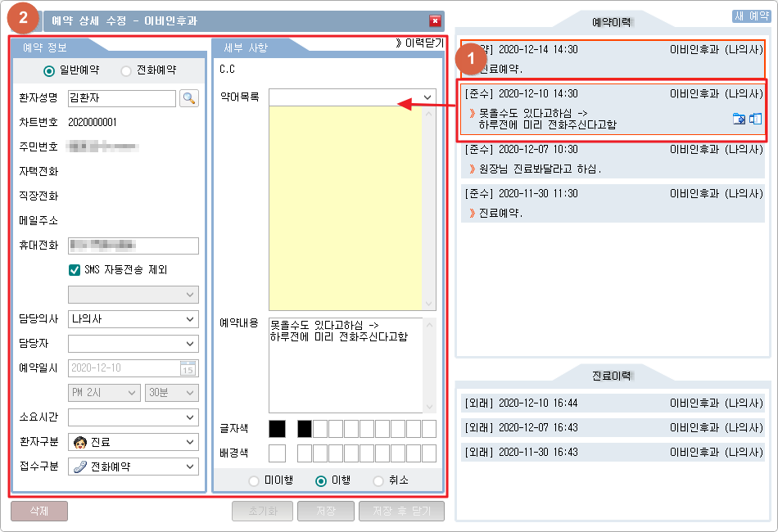Click the window icon in the 2020-12-10 reservation entry
Image resolution: width=778 pixels, height=532 pixels.
(755, 119)
